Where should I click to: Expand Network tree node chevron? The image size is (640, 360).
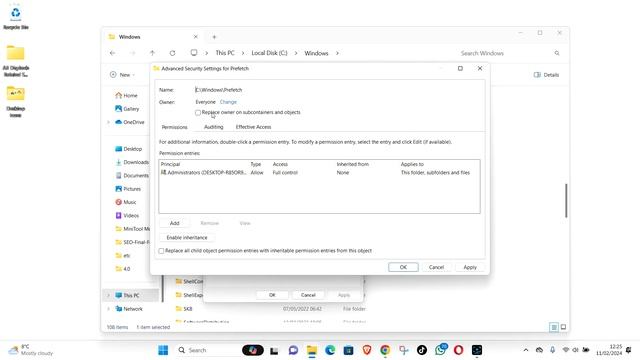(x=109, y=309)
